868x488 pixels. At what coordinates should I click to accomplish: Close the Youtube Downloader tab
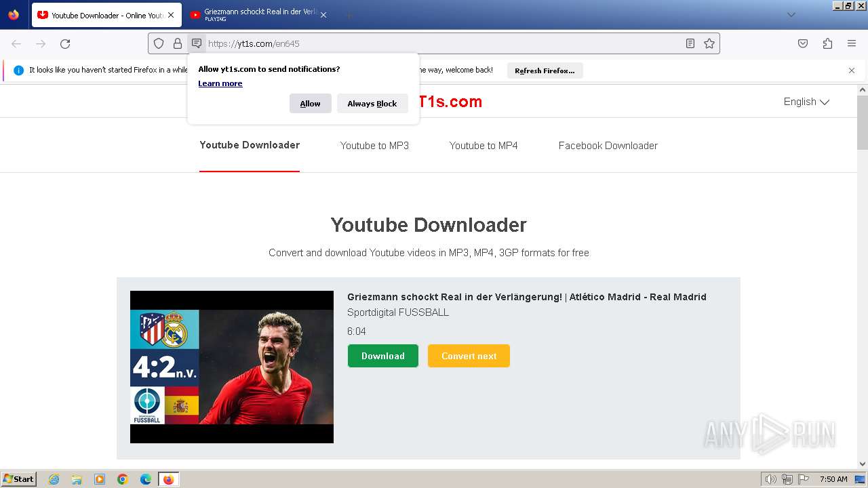(x=171, y=15)
